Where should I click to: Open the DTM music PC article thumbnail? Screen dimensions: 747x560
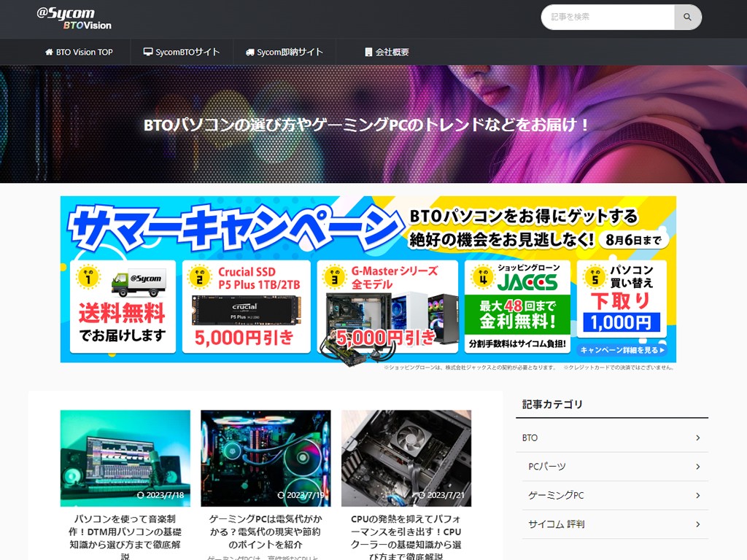(x=125, y=458)
